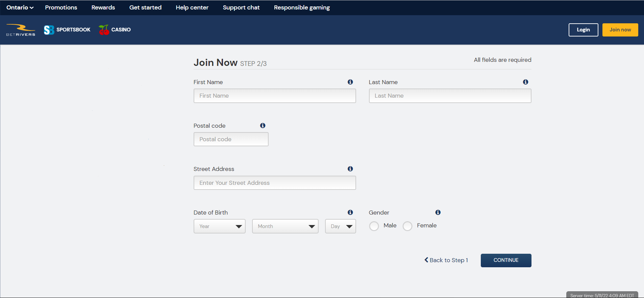Expand the Ontario region selector
Viewport: 644px width, 298px height.
coord(20,7)
